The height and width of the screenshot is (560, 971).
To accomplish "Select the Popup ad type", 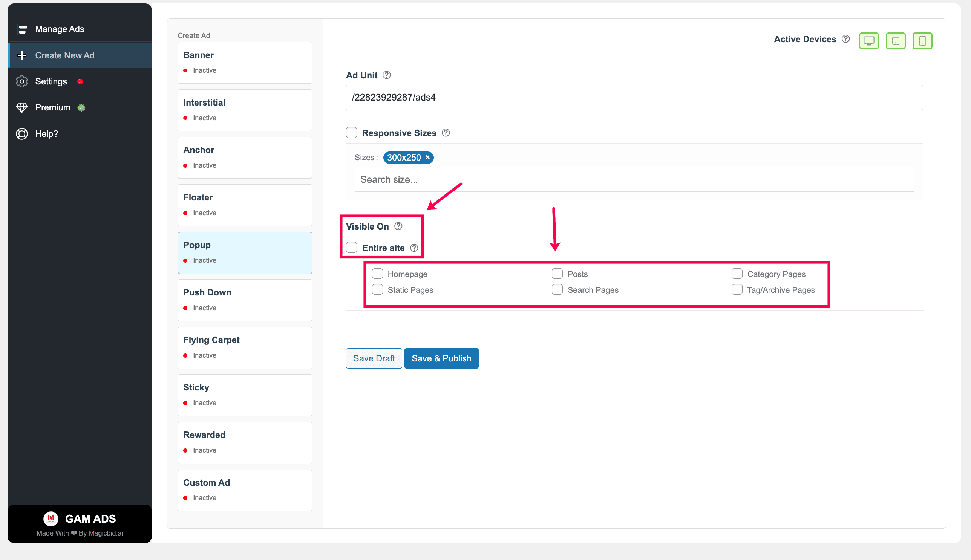I will tap(245, 253).
